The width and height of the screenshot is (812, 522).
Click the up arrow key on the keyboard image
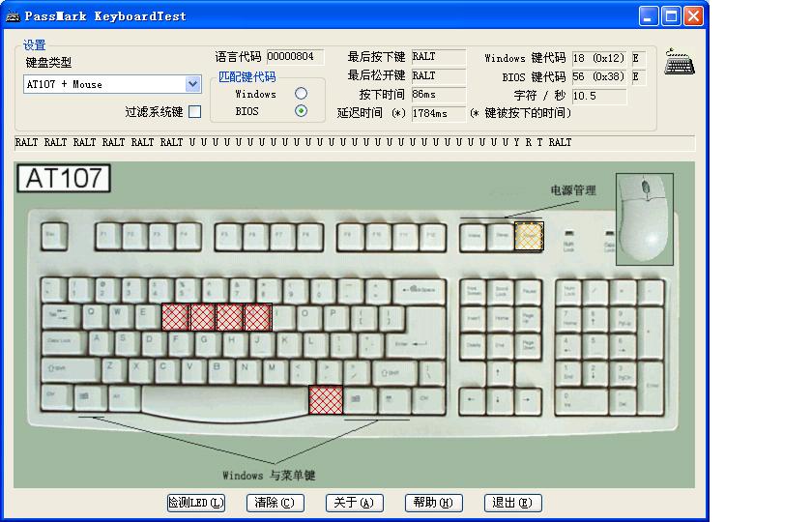(x=501, y=374)
